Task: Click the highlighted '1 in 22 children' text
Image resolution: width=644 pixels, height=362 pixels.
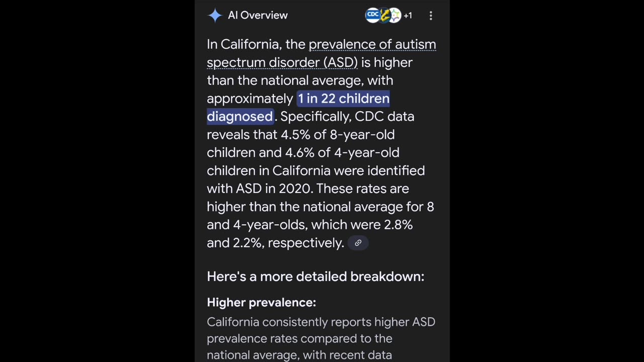Action: (x=344, y=99)
